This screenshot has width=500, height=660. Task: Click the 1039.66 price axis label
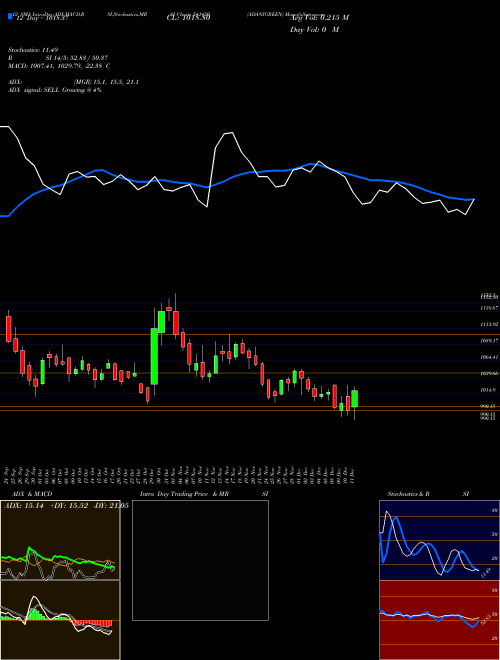pyautogui.click(x=489, y=373)
